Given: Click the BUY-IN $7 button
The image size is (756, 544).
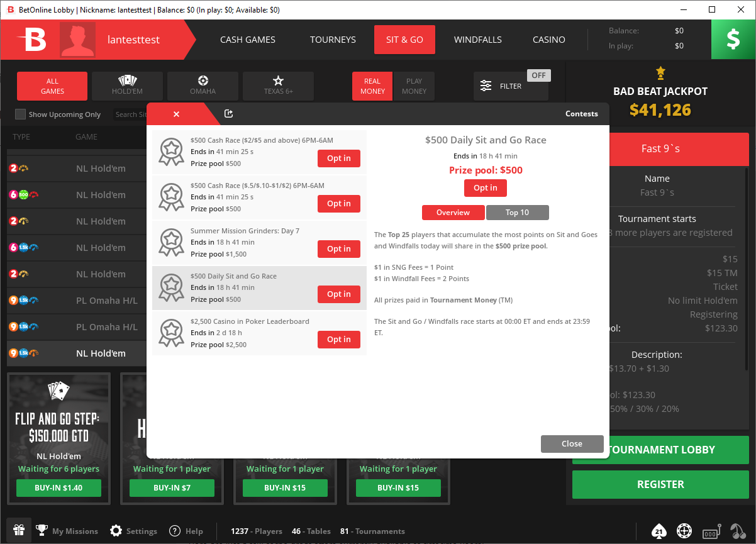Looking at the screenshot, I should (172, 488).
